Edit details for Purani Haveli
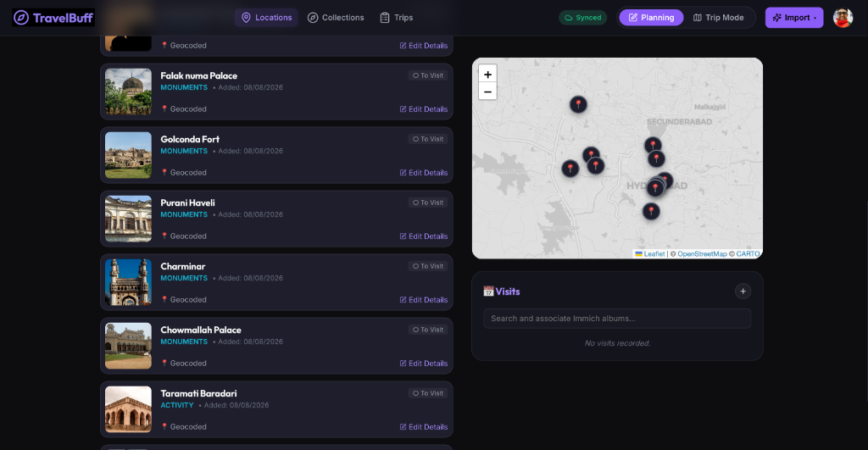 [x=424, y=236]
